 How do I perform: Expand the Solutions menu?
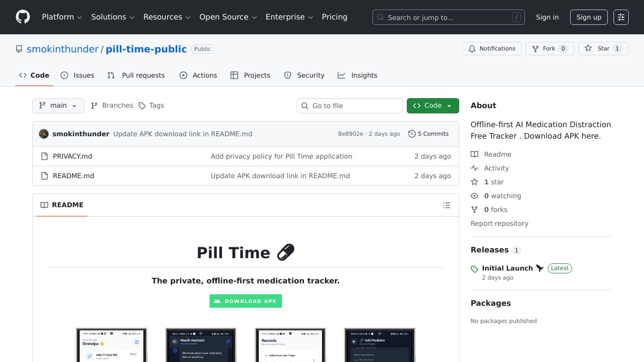113,17
